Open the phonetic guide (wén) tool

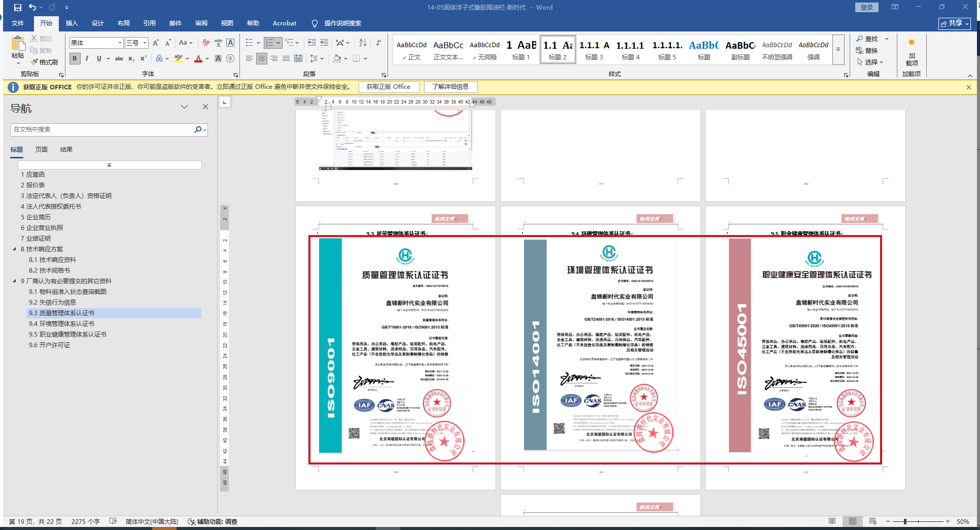(218, 43)
